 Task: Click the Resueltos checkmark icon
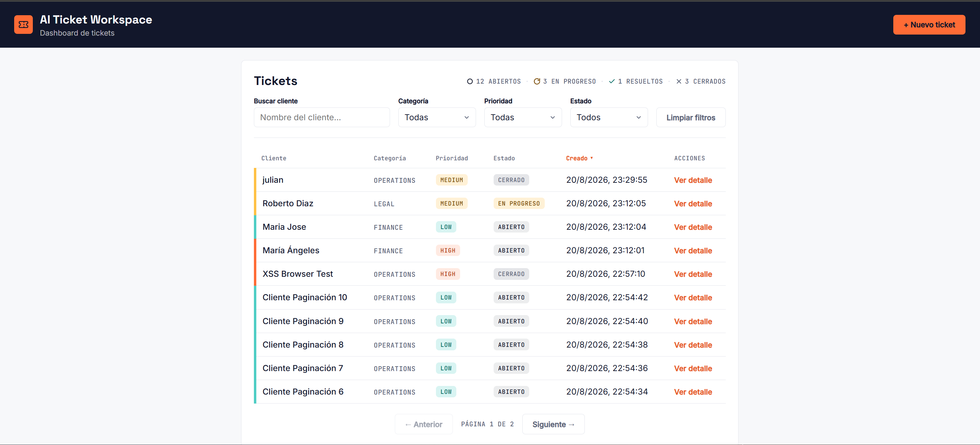(x=612, y=82)
